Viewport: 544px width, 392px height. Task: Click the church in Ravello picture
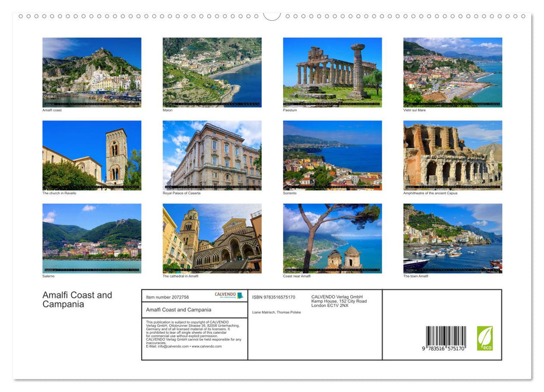pos(91,155)
